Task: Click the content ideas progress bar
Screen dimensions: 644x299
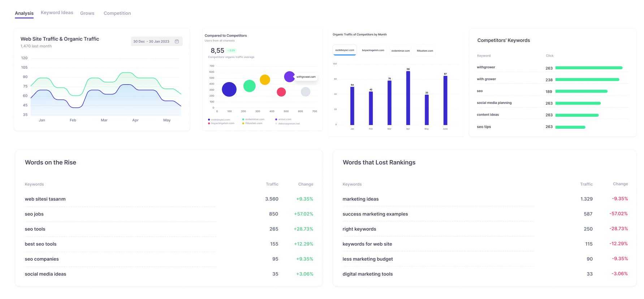Action: click(577, 115)
